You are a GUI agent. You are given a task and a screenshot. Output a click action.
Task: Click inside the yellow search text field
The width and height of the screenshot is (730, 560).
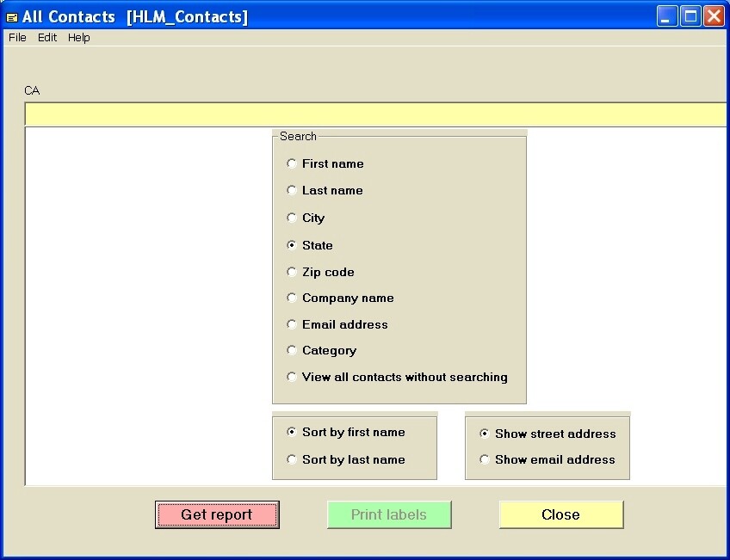374,113
